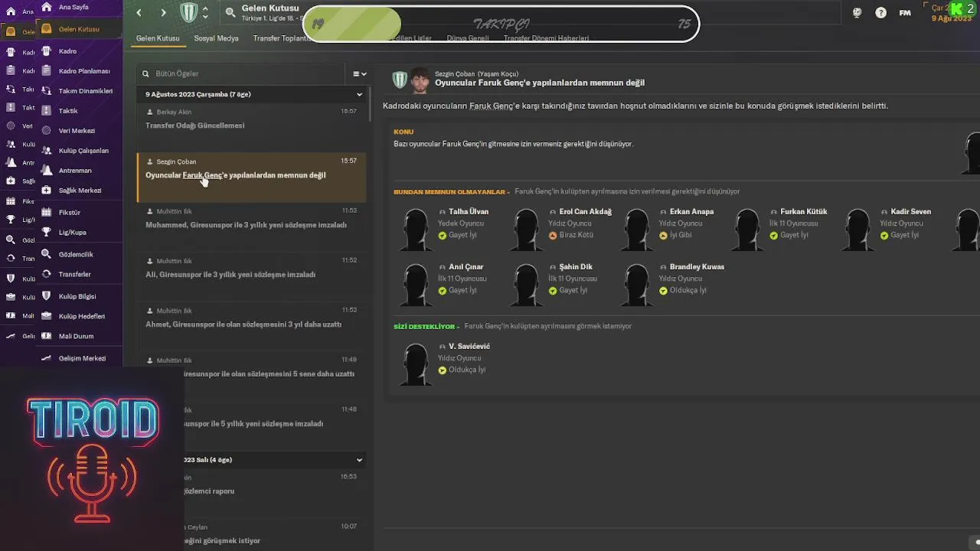
Task: Click the green progress bar at top
Action: click(x=352, y=24)
